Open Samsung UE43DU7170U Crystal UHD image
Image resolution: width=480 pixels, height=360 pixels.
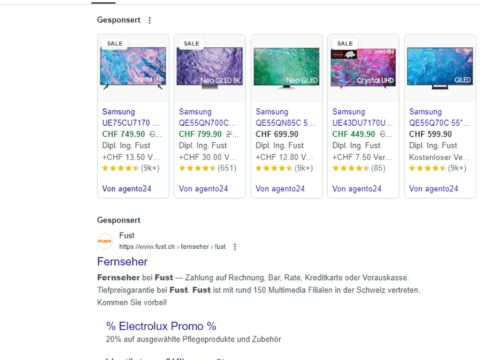click(x=363, y=68)
